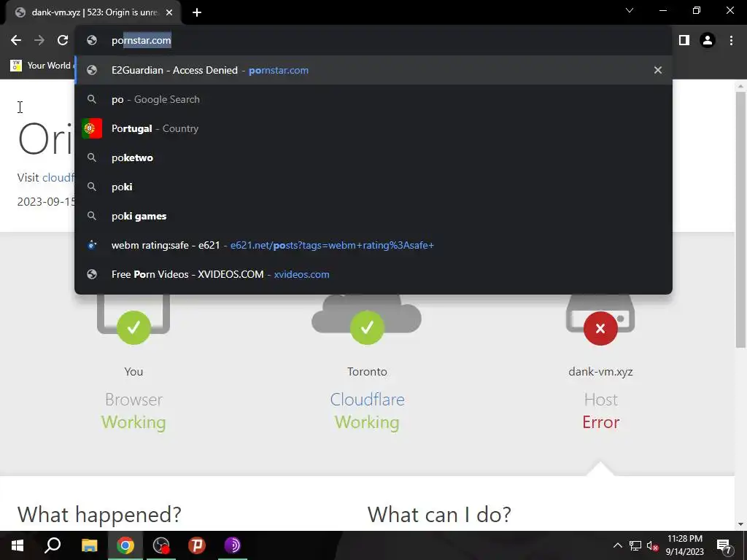Click the partially visible cloudflare link after Visit
747x560 pixels.
click(58, 178)
